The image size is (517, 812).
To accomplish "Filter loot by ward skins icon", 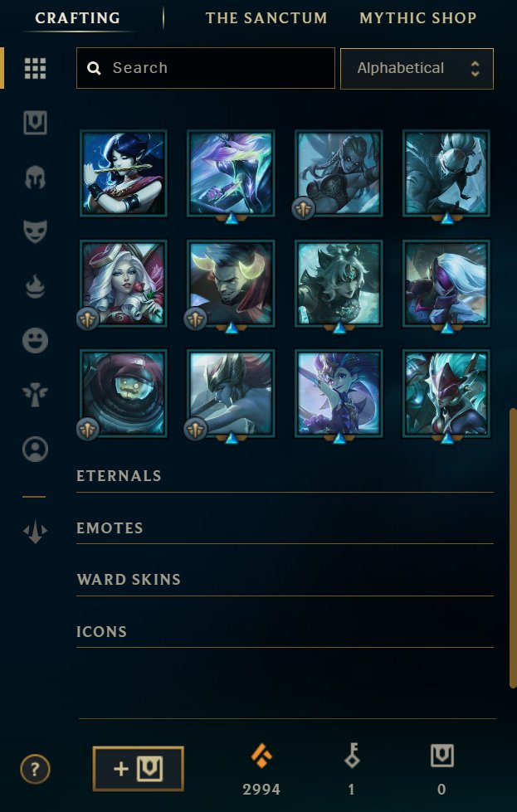I will point(35,395).
